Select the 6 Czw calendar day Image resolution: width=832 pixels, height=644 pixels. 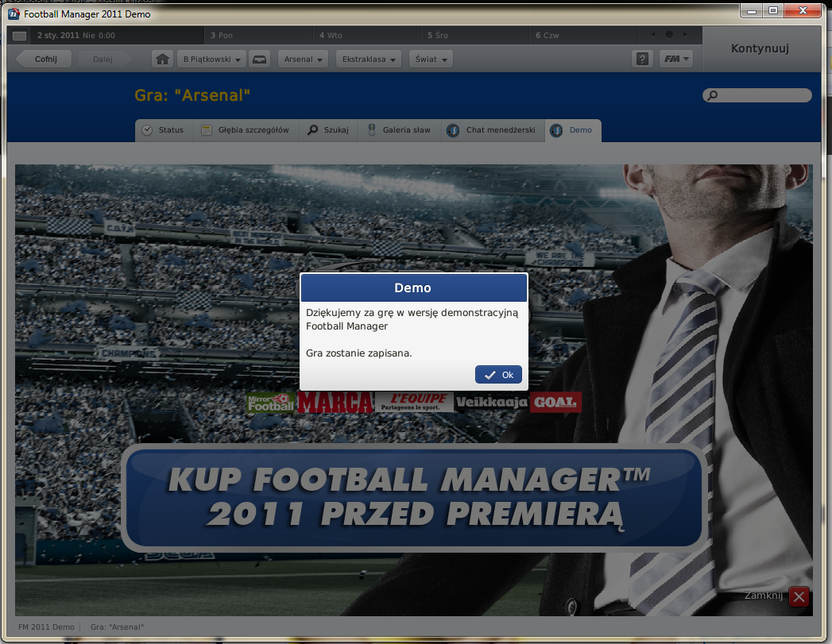coord(583,36)
